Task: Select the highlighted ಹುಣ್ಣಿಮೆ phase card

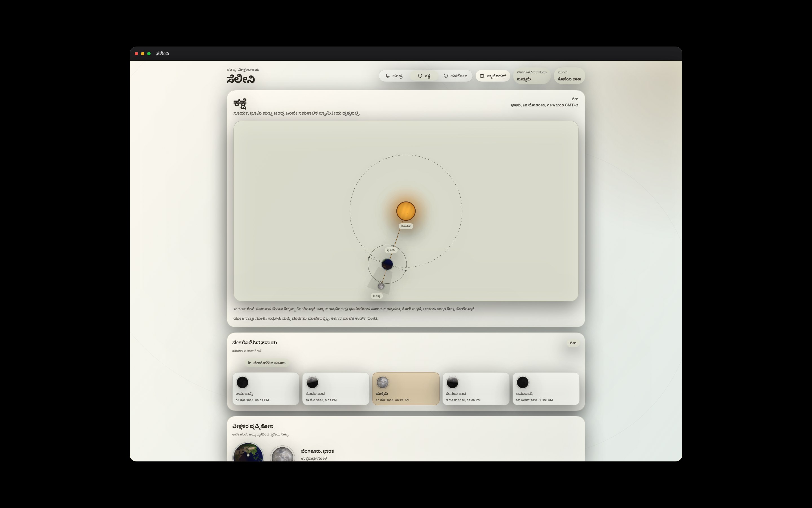Action: [406, 389]
